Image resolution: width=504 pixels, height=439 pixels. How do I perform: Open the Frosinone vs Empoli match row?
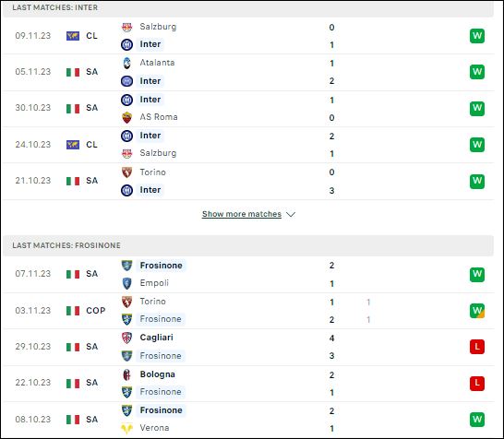(x=248, y=275)
